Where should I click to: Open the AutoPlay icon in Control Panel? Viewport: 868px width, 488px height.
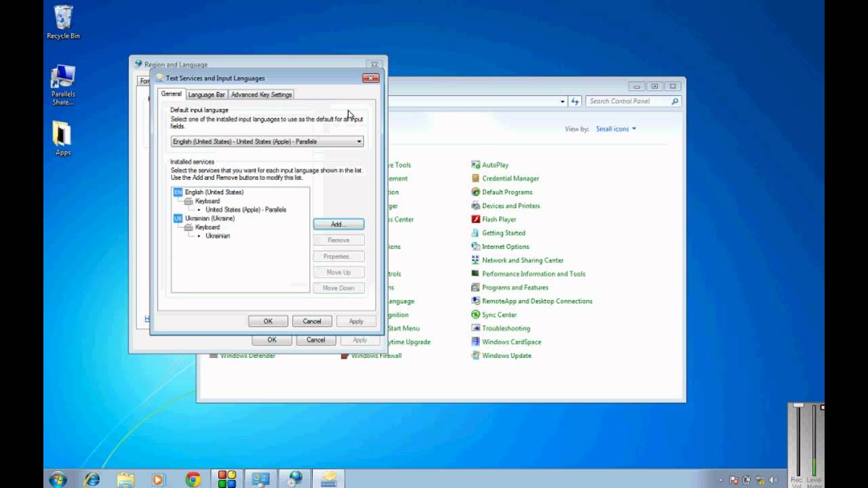click(x=475, y=165)
